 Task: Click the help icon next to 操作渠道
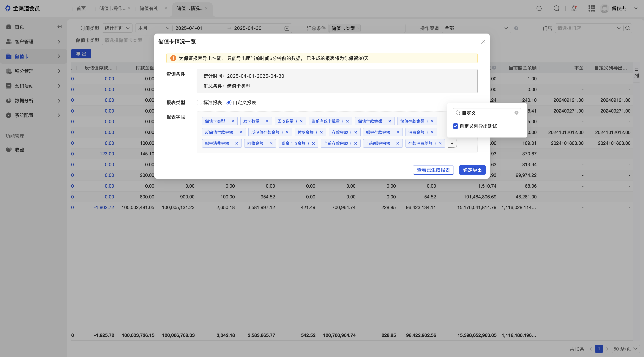[516, 28]
